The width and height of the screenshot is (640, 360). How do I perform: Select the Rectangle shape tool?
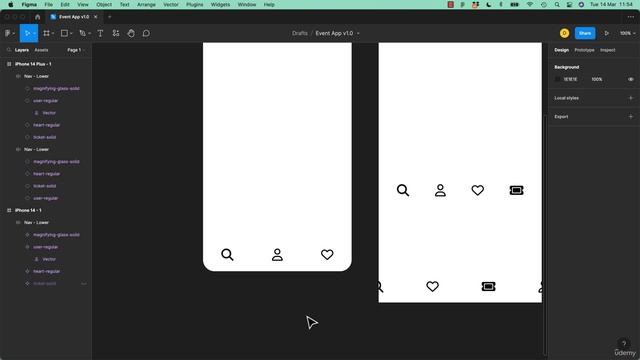click(64, 33)
